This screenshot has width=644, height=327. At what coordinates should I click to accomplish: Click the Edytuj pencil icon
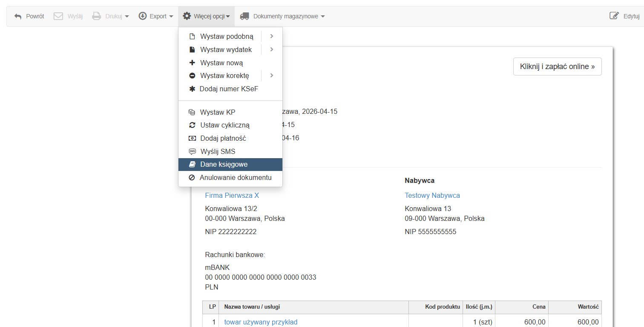614,16
